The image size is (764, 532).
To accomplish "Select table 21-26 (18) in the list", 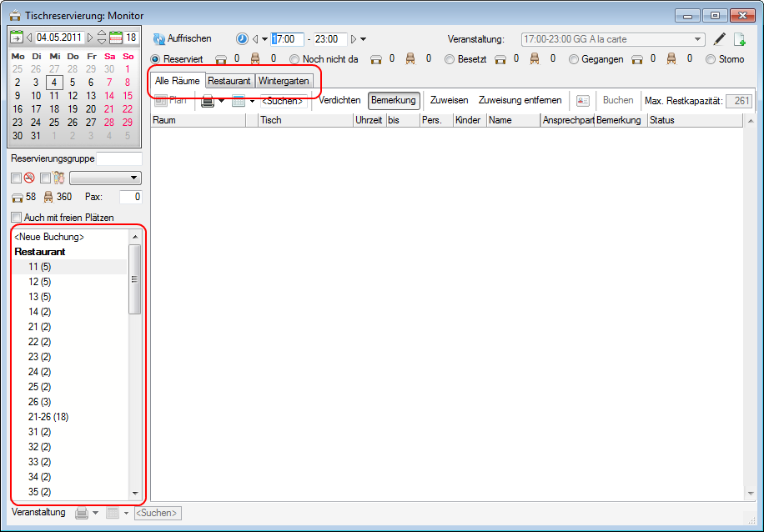I will [x=48, y=417].
